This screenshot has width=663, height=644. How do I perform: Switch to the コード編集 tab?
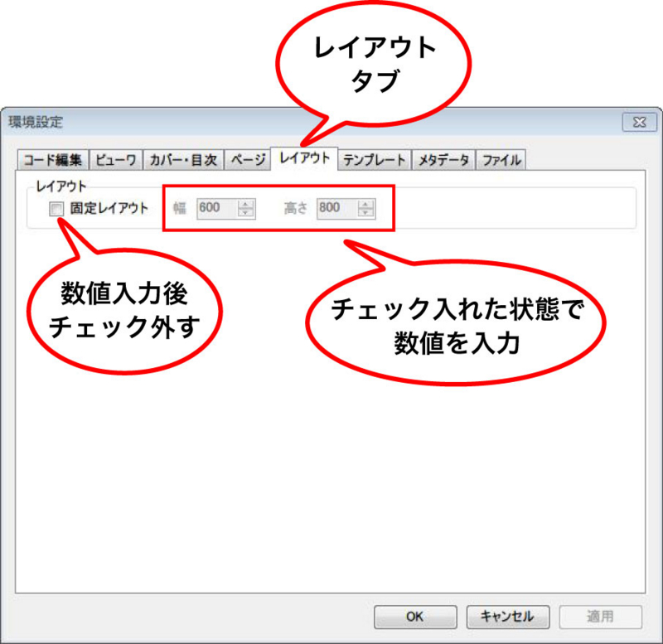pos(53,160)
